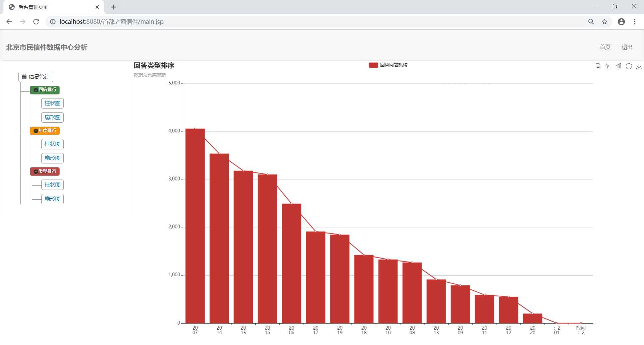The width and height of the screenshot is (644, 345).
Task: Toggle the 回答问题机构 legend series
Action: [x=388, y=65]
